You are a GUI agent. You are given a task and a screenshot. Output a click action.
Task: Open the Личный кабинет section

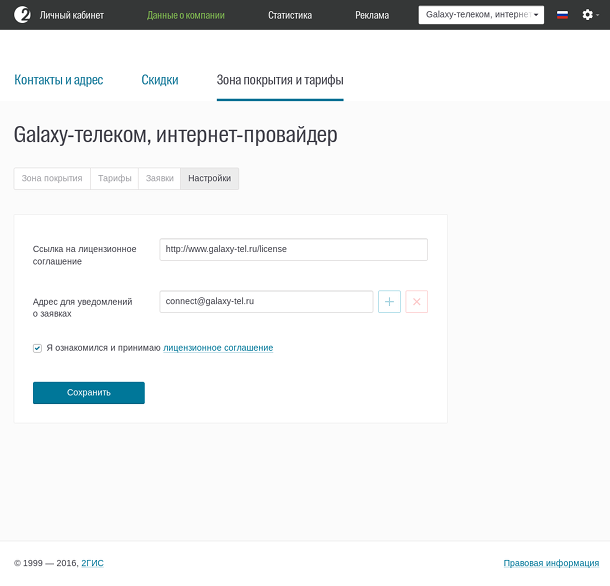(72, 15)
